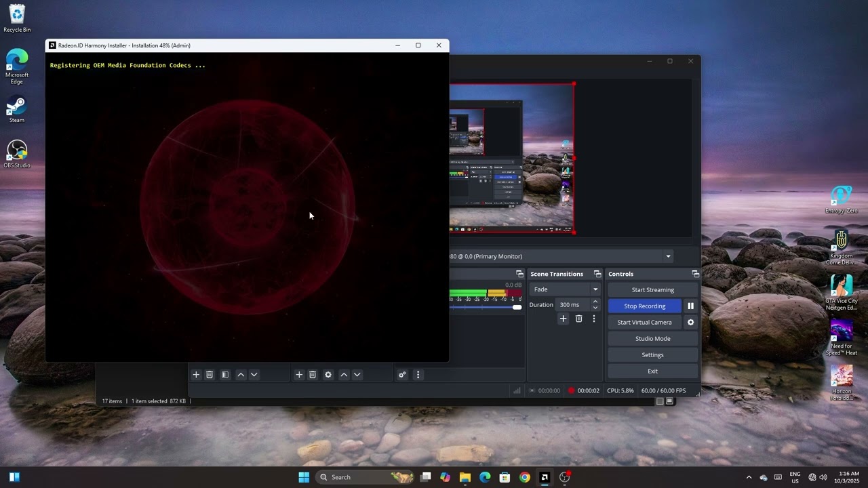Open virtual camera settings gear
Viewport: 868px width, 488px height.
tap(690, 323)
